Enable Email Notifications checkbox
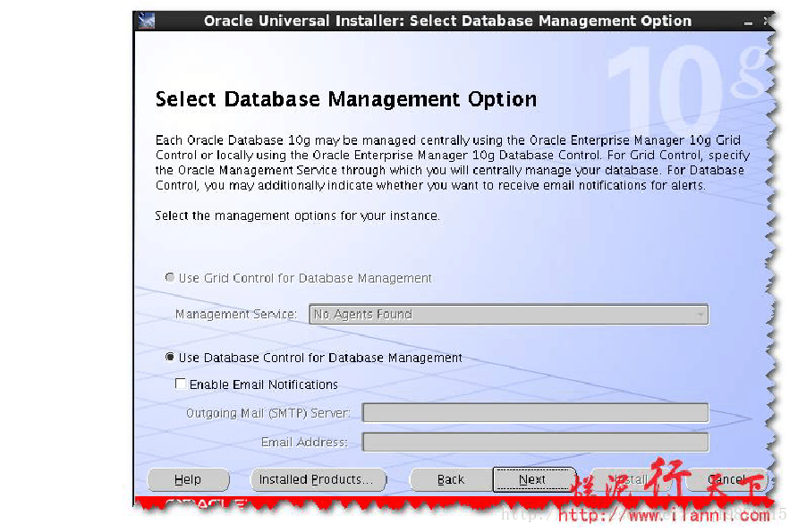This screenshot has width=798, height=532. (x=180, y=384)
